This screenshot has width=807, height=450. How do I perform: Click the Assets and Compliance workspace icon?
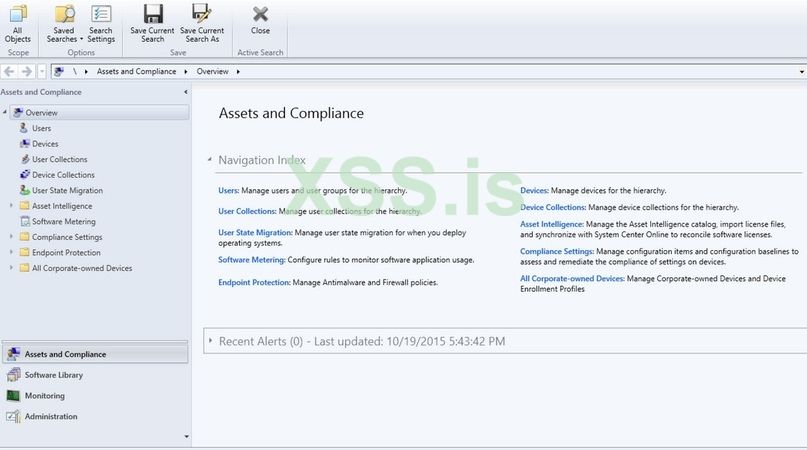[13, 354]
